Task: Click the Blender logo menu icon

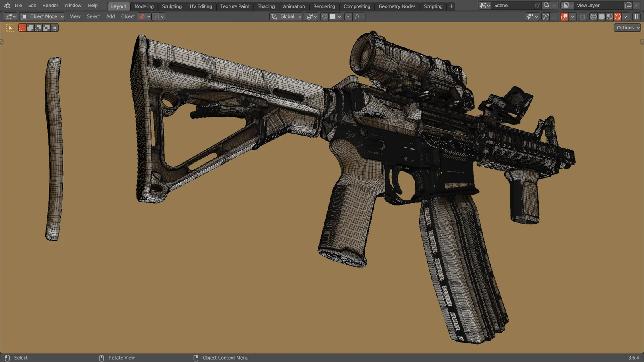Action: (x=6, y=5)
